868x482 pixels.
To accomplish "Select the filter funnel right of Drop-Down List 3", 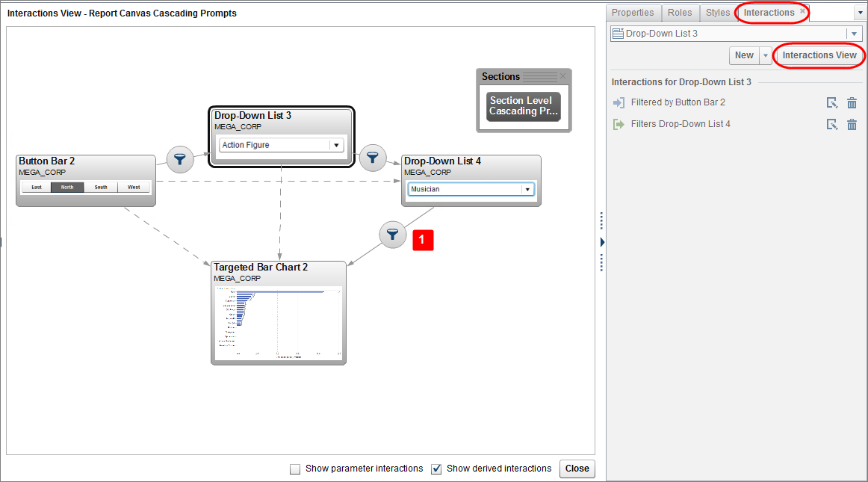I will coord(373,158).
